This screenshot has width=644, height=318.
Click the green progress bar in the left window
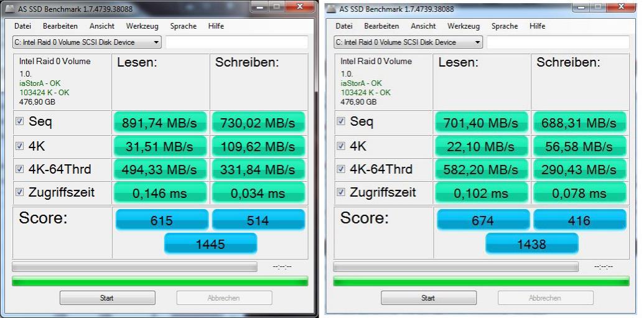(x=160, y=281)
